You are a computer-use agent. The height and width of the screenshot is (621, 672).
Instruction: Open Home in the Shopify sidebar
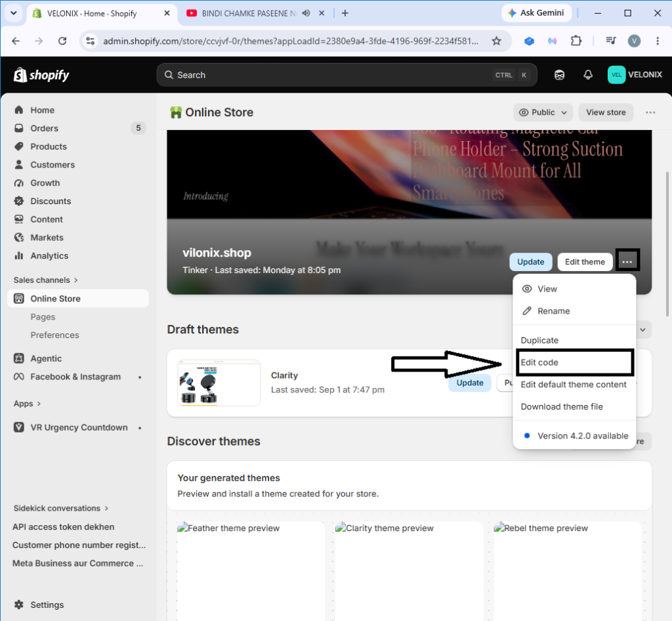(42, 110)
